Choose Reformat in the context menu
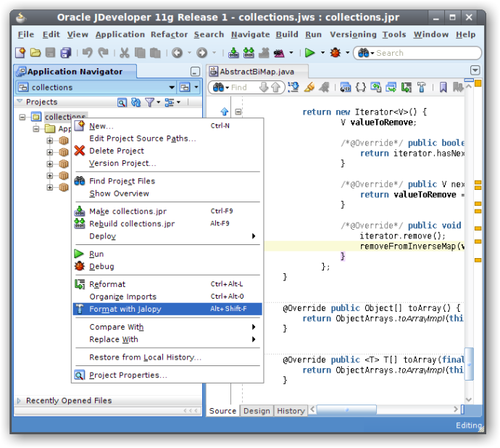 (167, 284)
